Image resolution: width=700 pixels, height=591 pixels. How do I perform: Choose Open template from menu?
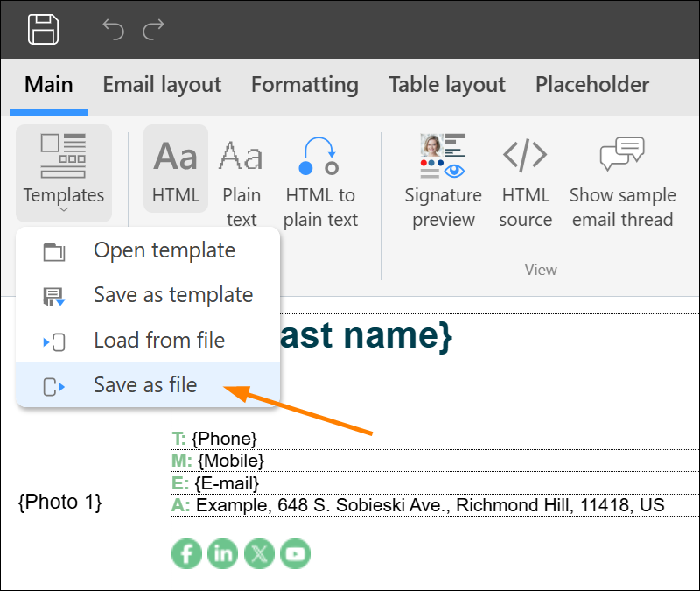point(148,250)
